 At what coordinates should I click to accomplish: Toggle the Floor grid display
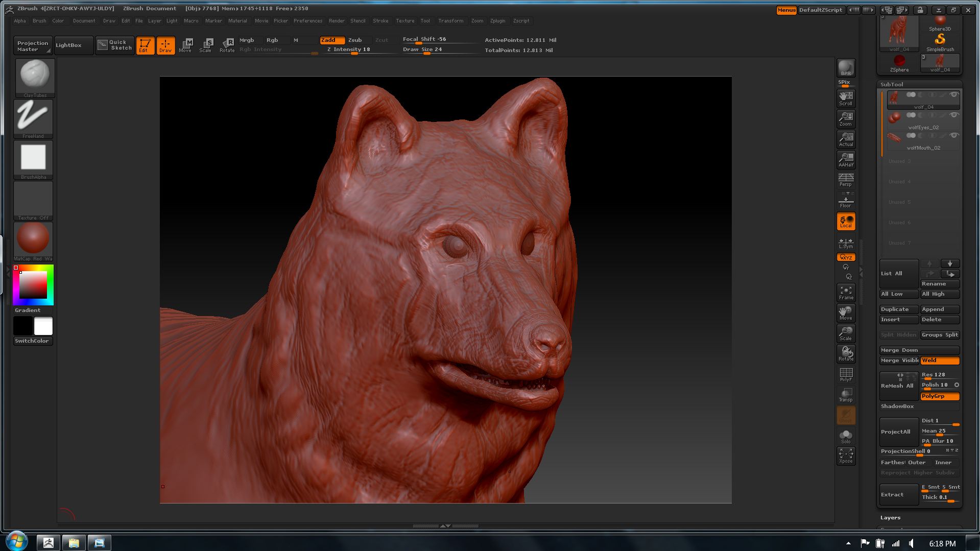(x=845, y=200)
